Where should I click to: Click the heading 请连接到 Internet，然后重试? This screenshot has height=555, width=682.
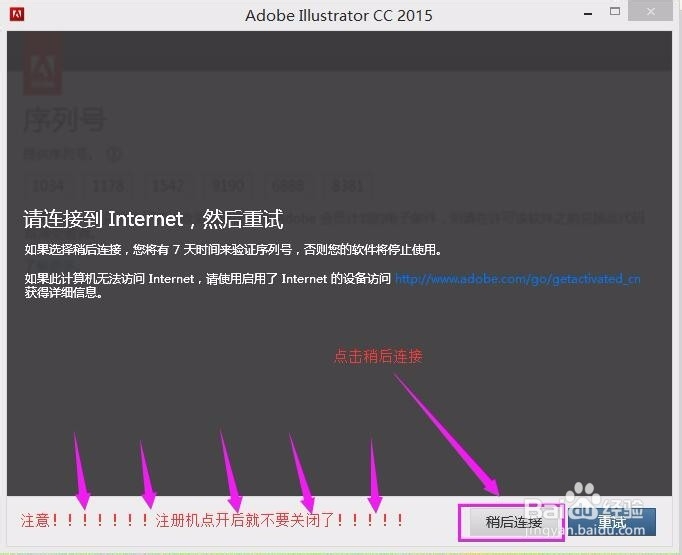click(x=153, y=219)
